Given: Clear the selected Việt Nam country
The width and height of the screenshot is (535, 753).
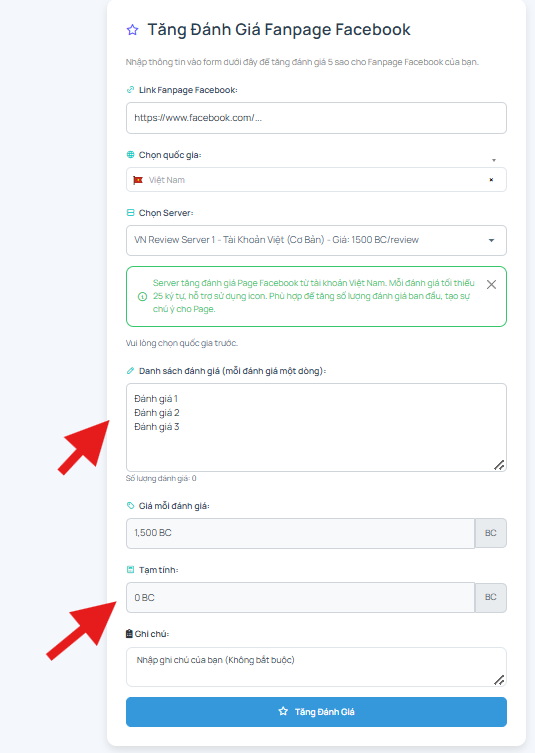Looking at the screenshot, I should tap(491, 180).
